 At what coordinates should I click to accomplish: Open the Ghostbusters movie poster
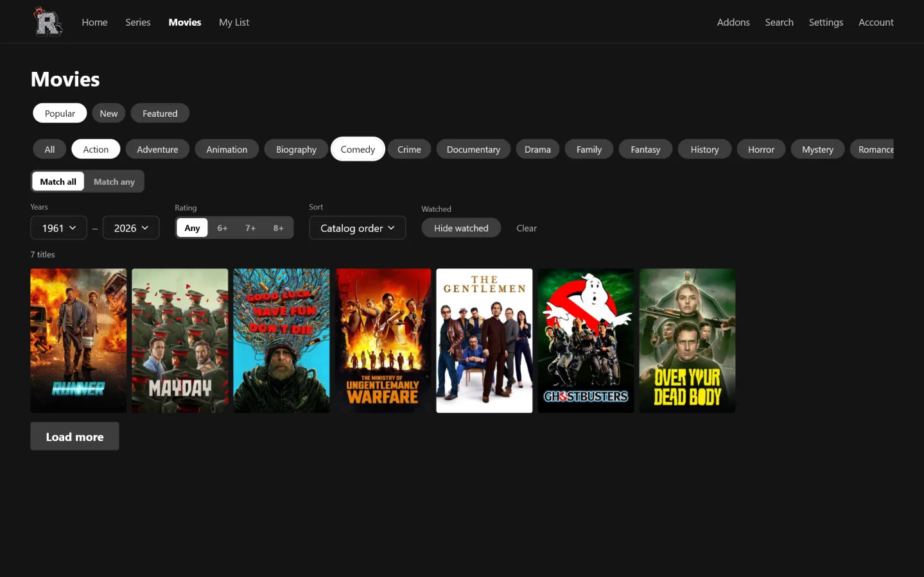pos(586,341)
